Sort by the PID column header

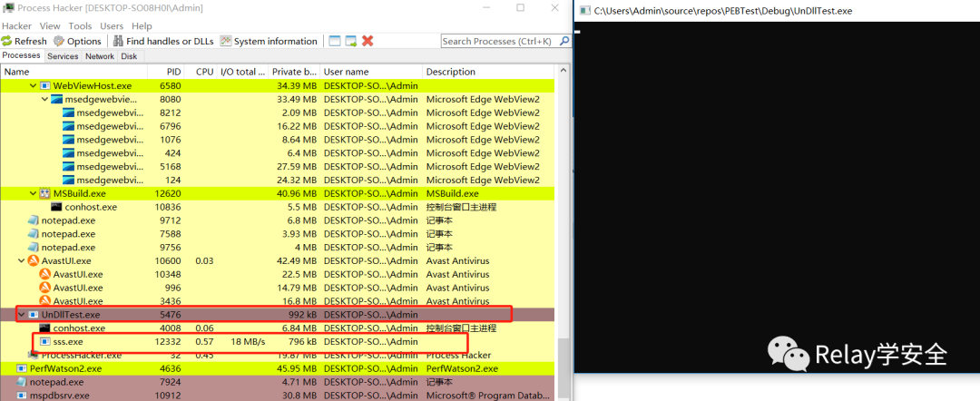point(166,72)
